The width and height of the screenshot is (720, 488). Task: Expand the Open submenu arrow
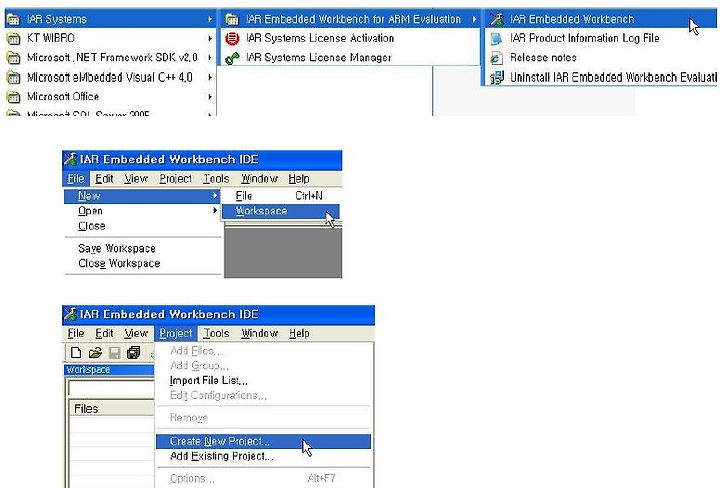coord(214,211)
